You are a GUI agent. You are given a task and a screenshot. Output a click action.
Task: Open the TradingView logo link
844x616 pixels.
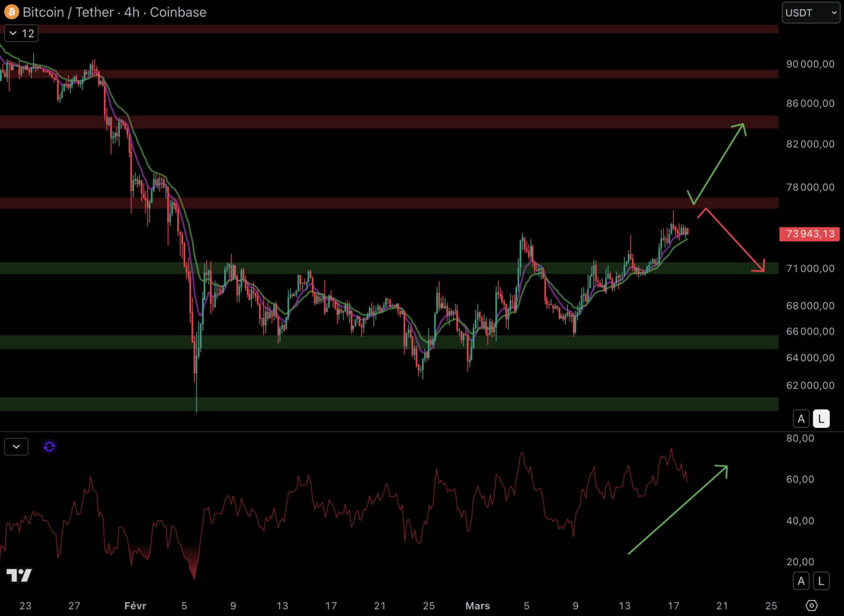19,575
